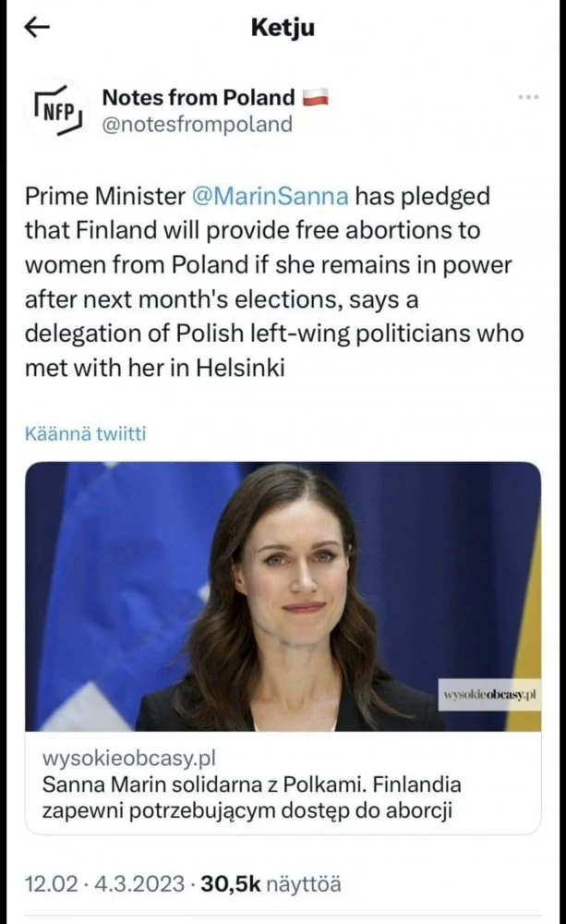Tap the 12.02 post time
Screen dimensions: 566x924
coord(50,883)
